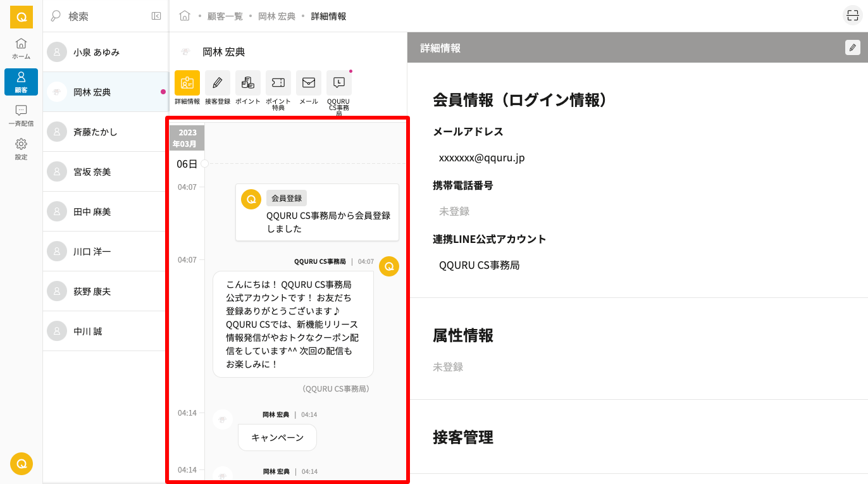Screen dimensions: 868x484
Task: Open the 設定 settings gear icon
Action: pyautogui.click(x=21, y=149)
